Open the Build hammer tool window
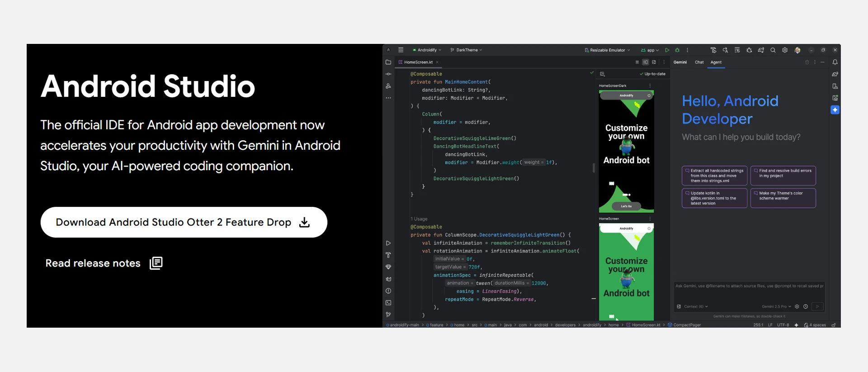868x372 pixels. (388, 255)
